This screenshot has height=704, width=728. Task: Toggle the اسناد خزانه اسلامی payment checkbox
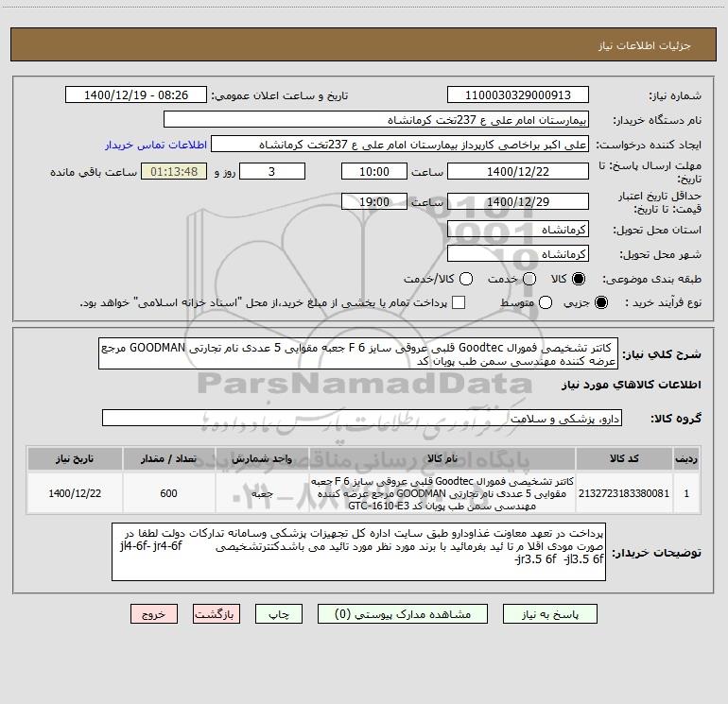pos(459,302)
